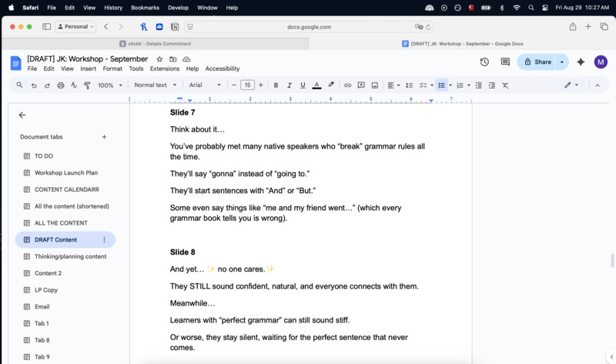Toggle bulleted list
Viewport: 616px width, 364px height.
(x=441, y=85)
